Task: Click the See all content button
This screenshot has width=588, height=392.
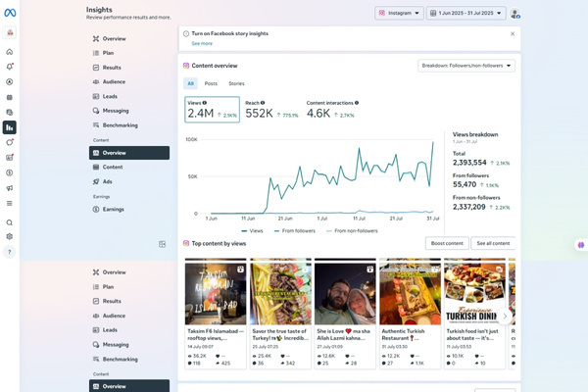Action: [x=493, y=243]
